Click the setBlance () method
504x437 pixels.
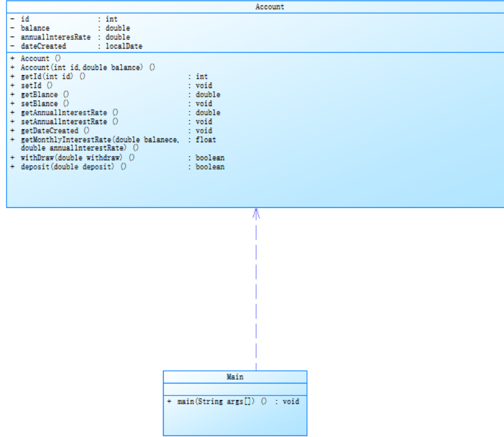pyautogui.click(x=111, y=103)
